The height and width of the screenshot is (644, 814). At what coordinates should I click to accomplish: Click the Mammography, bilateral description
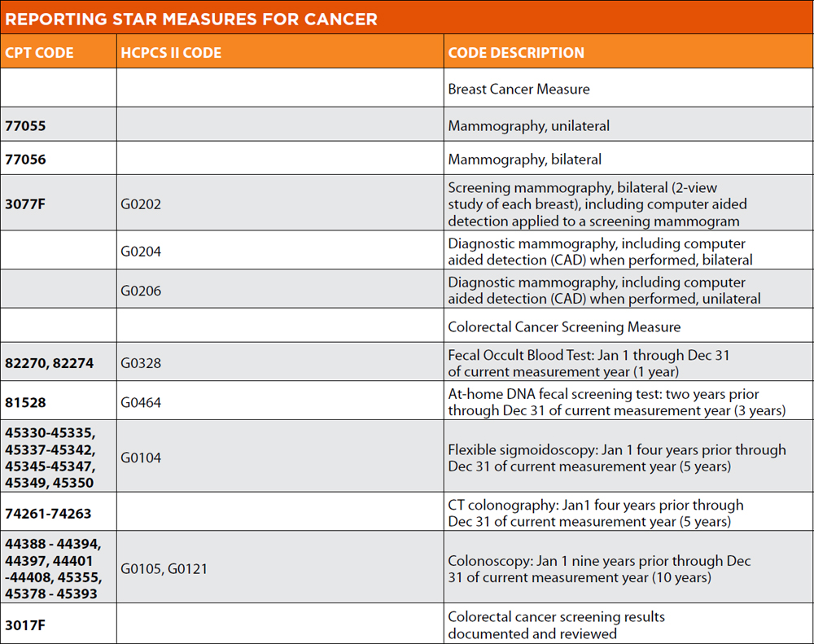[x=524, y=160]
